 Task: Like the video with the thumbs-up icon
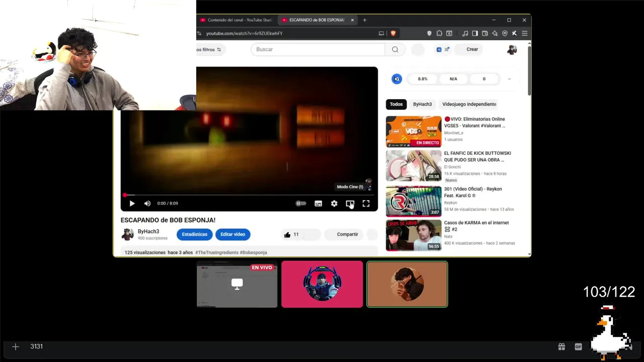click(x=287, y=235)
